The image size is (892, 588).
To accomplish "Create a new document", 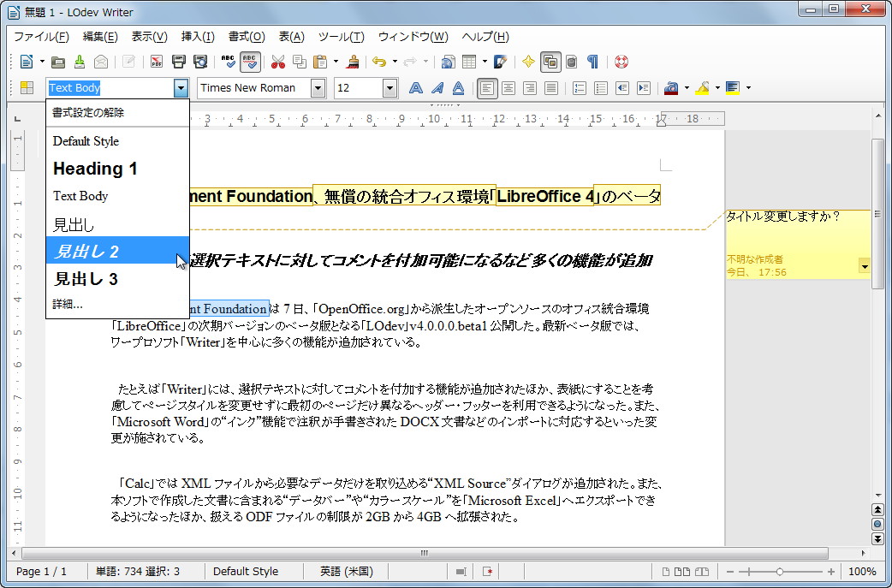I will pyautogui.click(x=27, y=62).
